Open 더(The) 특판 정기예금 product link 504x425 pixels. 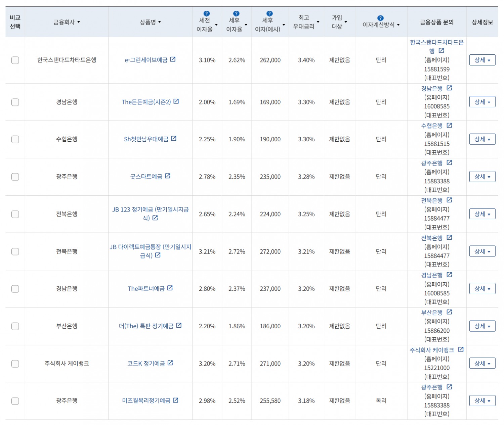(x=146, y=326)
